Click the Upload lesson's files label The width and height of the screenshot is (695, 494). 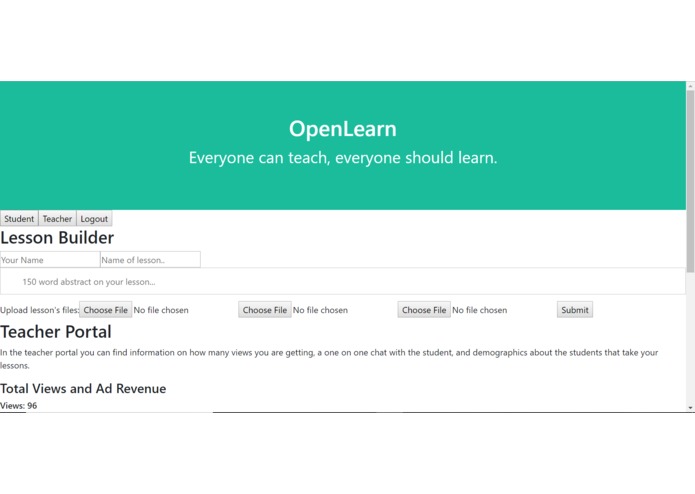[x=39, y=310]
